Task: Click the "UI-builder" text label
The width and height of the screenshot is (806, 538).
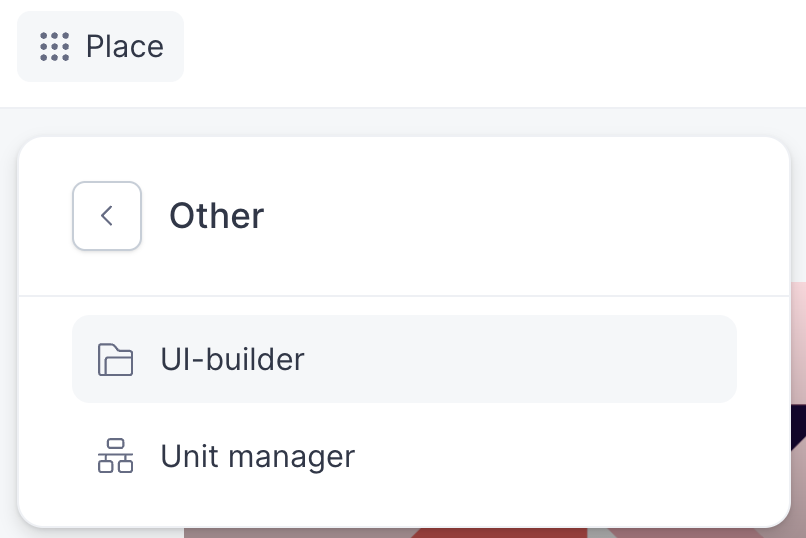Action: tap(232, 359)
